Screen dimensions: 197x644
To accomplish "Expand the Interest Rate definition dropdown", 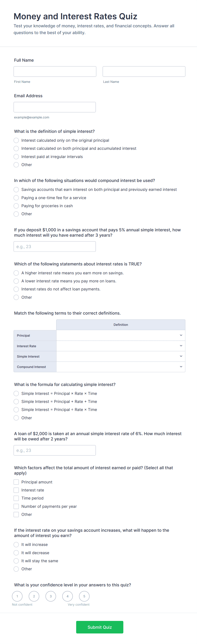I will (121, 346).
